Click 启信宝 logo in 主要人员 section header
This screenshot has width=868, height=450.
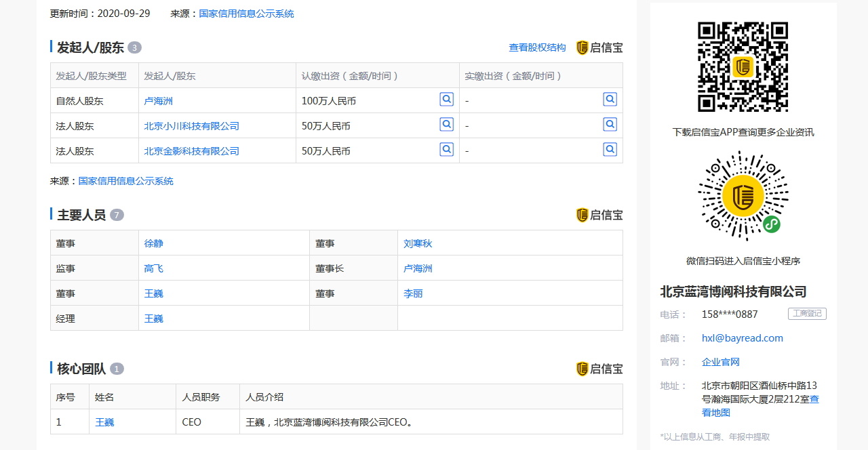[599, 215]
